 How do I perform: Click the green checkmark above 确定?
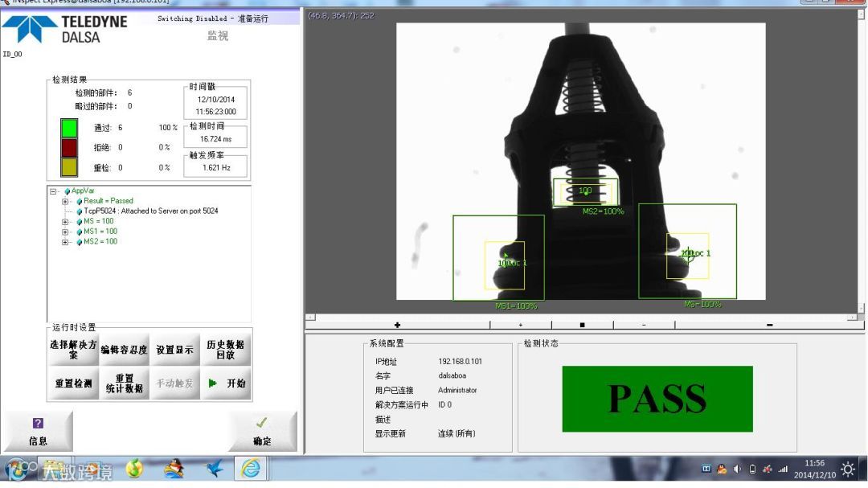pyautogui.click(x=262, y=423)
